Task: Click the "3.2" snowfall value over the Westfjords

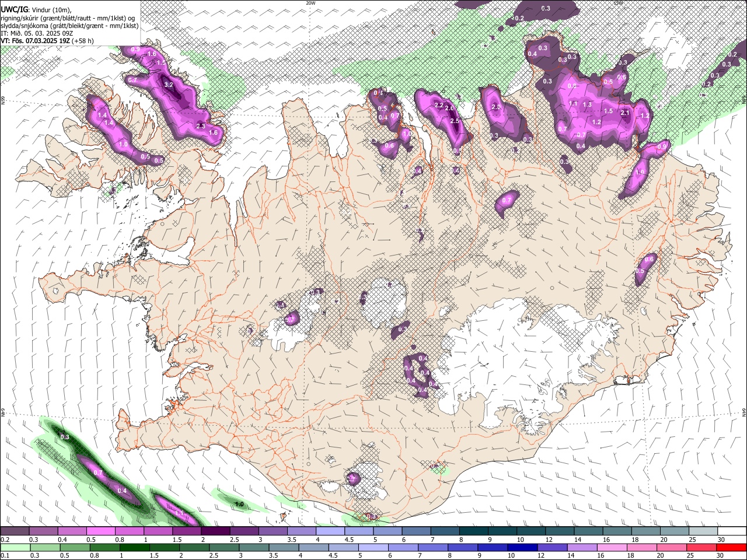Action: click(169, 85)
